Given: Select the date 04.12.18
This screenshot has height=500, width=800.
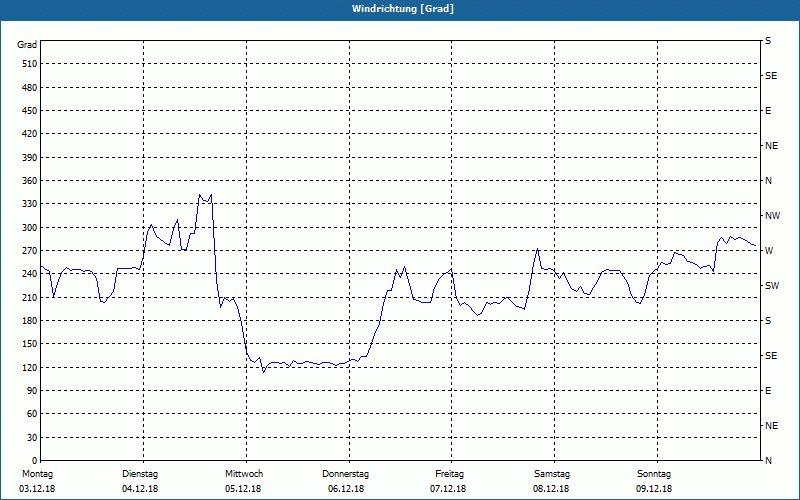Looking at the screenshot, I should pos(140,489).
